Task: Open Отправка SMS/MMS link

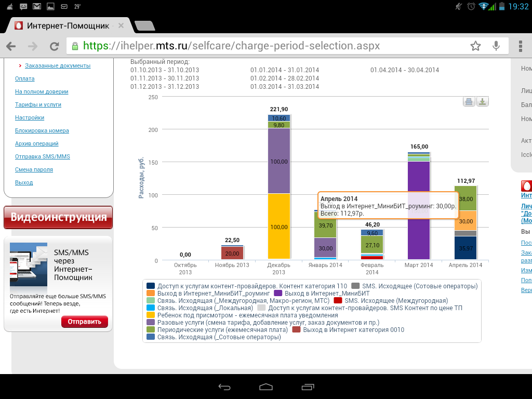Action: (x=43, y=156)
